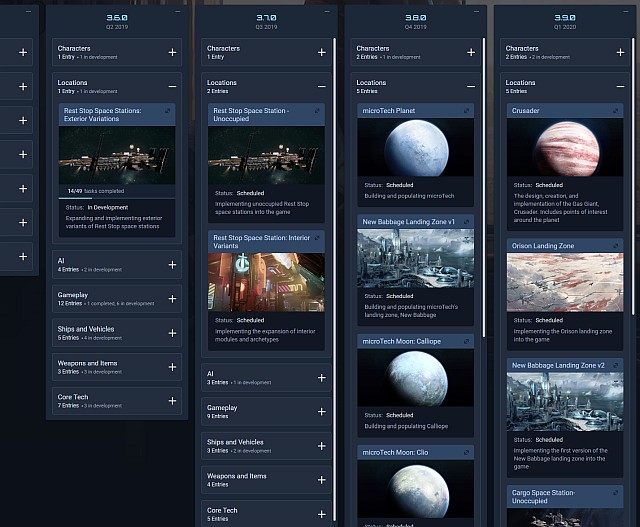The width and height of the screenshot is (640, 527).
Task: Open the Crusader card title
Action: pos(525,111)
